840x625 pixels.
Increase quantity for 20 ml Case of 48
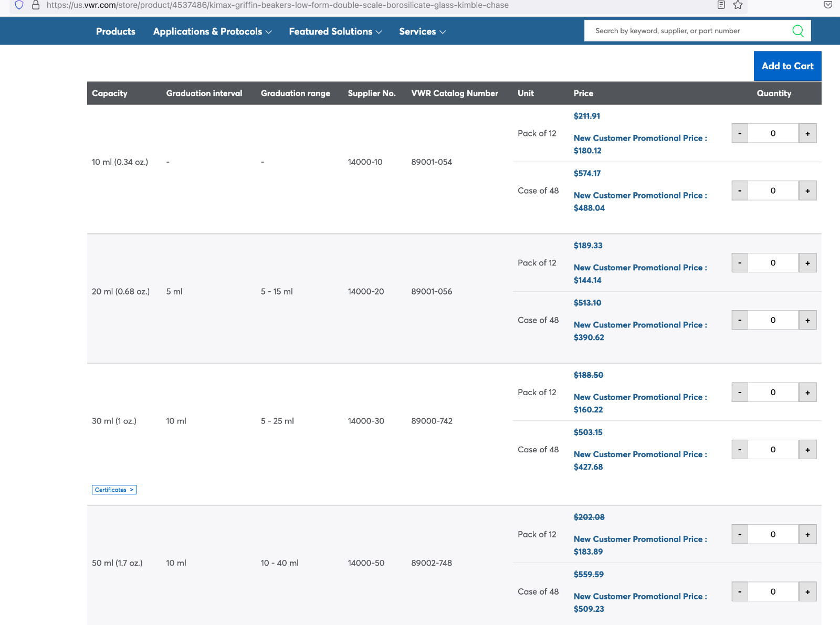tap(807, 320)
